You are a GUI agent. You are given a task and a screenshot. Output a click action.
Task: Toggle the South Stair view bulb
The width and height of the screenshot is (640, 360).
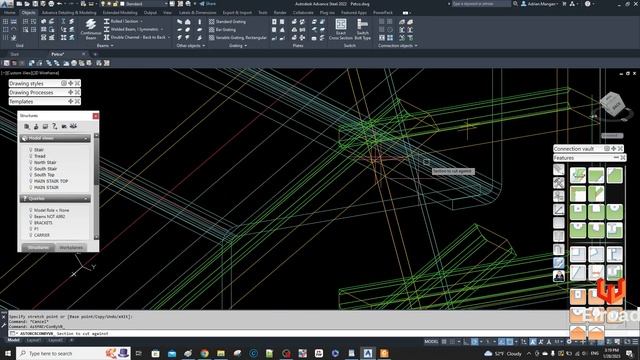click(31, 169)
